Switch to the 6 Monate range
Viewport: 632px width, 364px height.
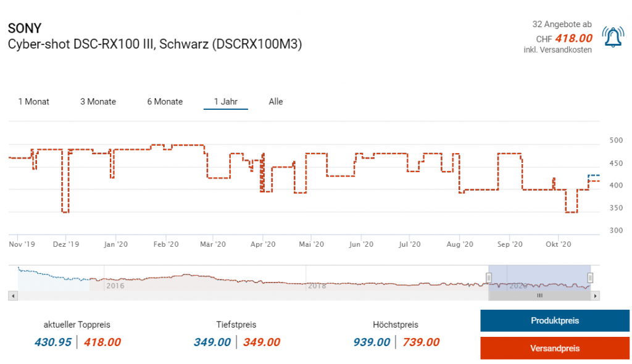coord(165,102)
